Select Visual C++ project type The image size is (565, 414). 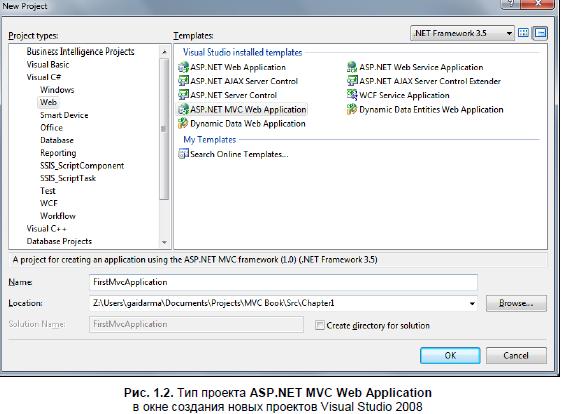(x=46, y=228)
